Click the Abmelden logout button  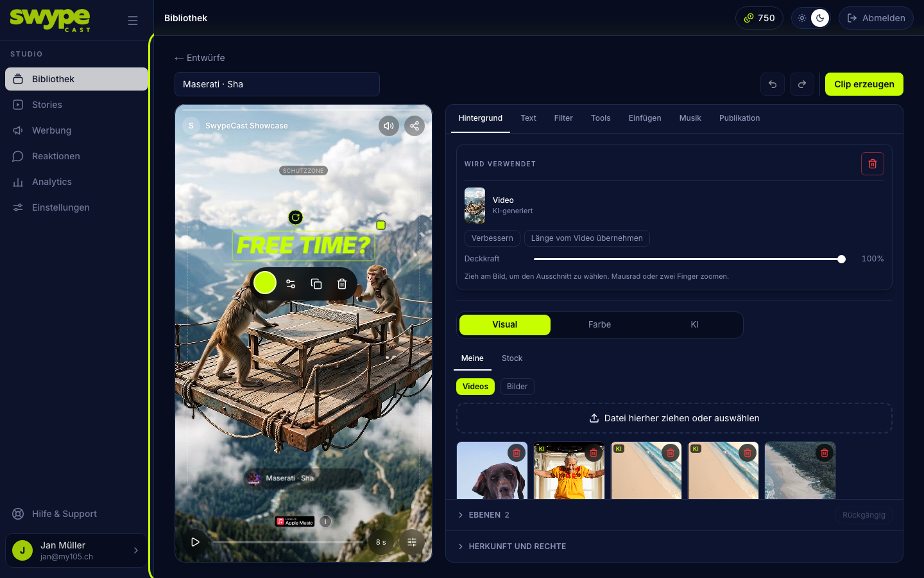[876, 18]
